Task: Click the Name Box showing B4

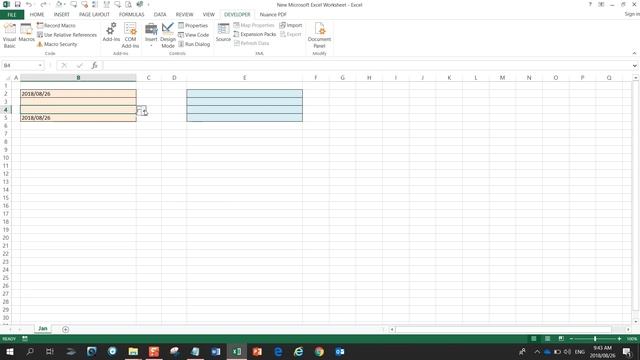Action: click(x=20, y=65)
